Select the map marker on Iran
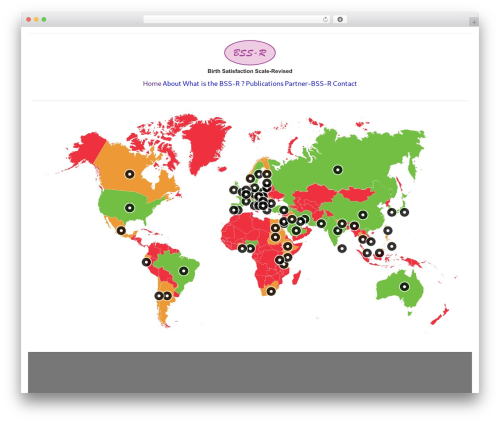The height and width of the screenshot is (423, 500). click(x=305, y=219)
